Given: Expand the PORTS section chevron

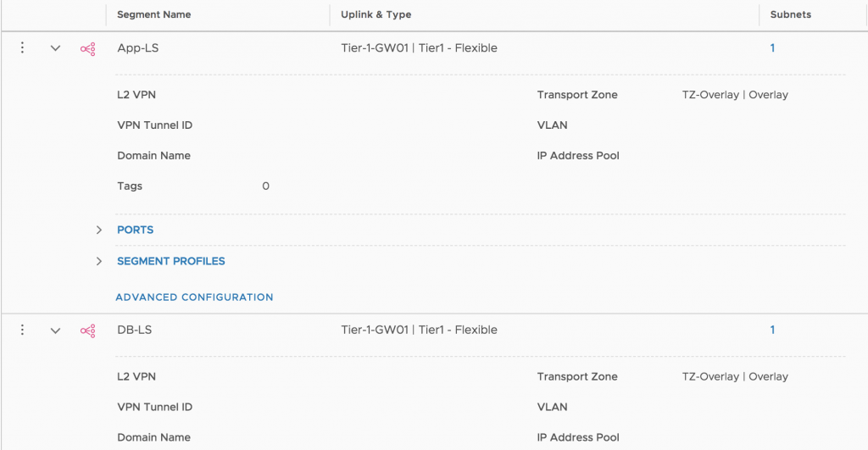Looking at the screenshot, I should [98, 230].
